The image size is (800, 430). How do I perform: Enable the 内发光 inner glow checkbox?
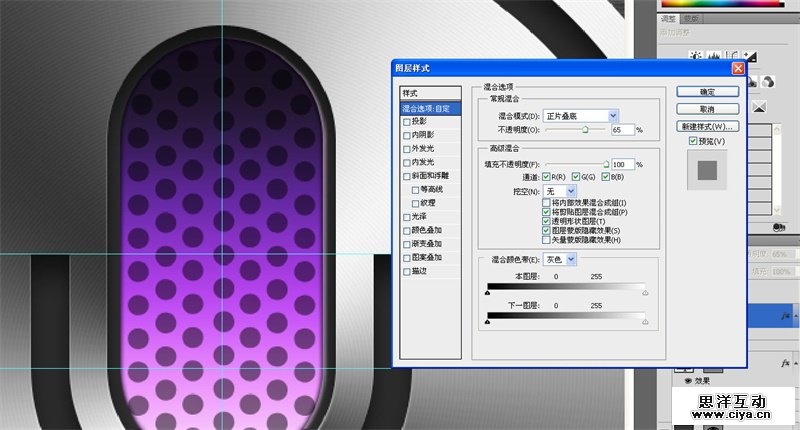pos(407,163)
